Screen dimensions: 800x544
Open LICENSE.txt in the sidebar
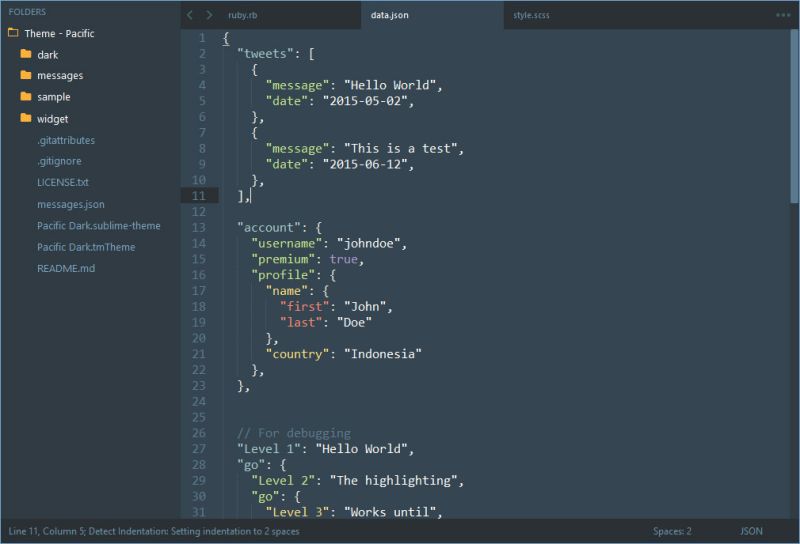pos(62,182)
